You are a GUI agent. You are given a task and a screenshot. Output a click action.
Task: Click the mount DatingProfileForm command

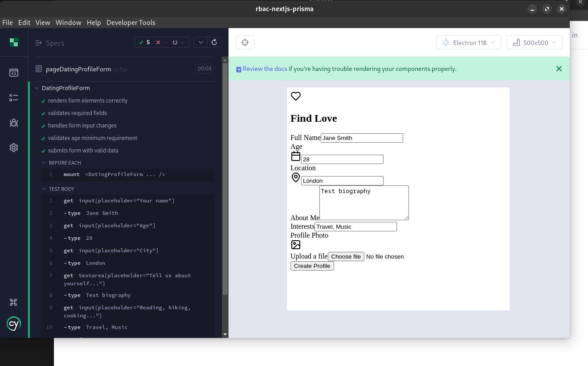[128, 174]
